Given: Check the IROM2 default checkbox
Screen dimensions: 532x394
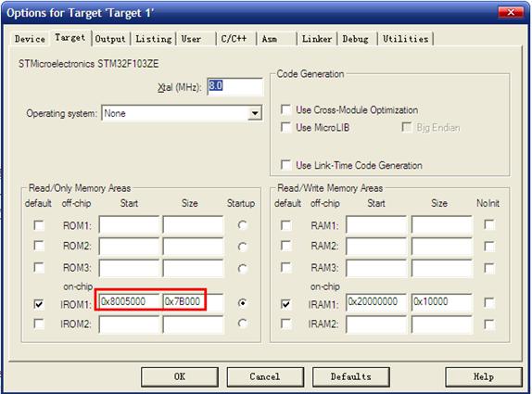Looking at the screenshot, I should coord(39,324).
